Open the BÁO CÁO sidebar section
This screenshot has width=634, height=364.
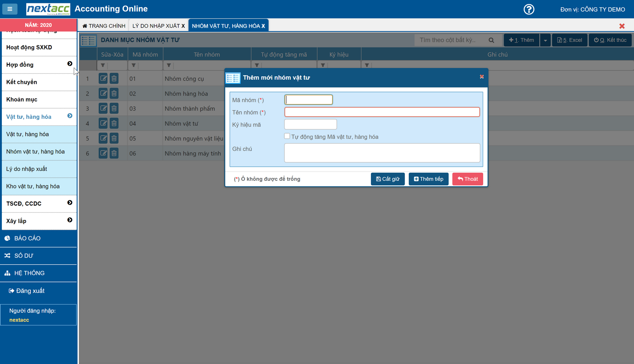(27, 238)
